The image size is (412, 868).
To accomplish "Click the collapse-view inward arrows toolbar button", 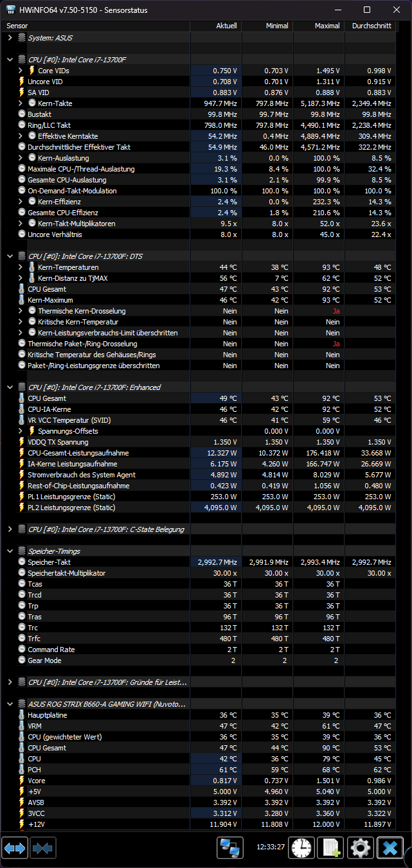I will 42,849.
